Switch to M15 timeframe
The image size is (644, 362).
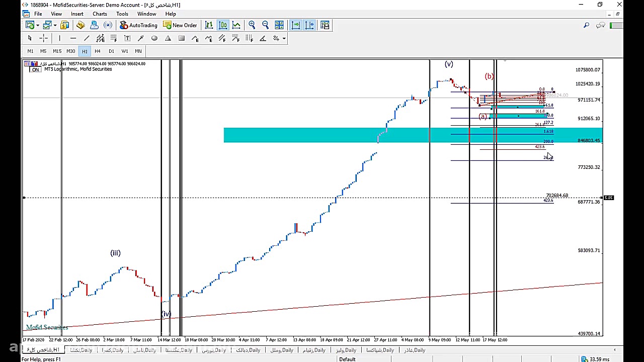[57, 51]
